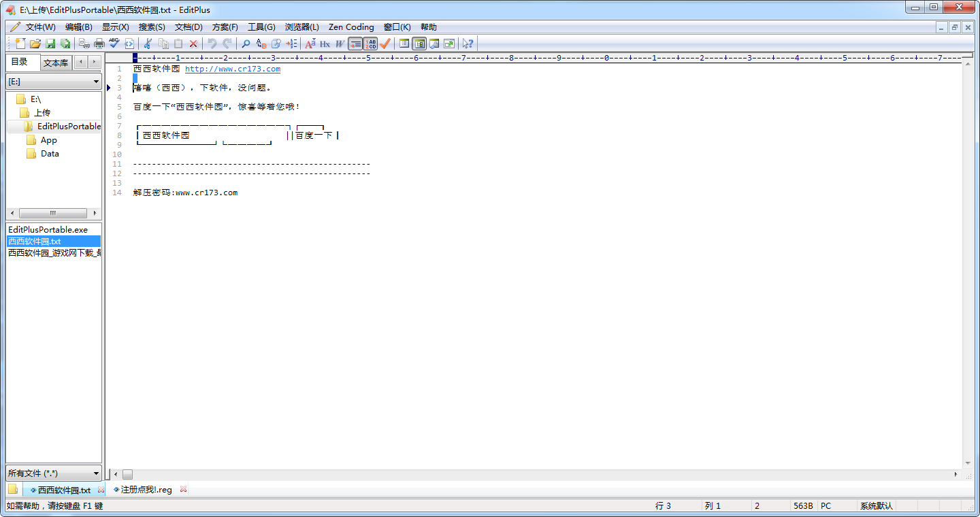This screenshot has width=980, height=517.
Task: Select the EditPlusPortable folder
Action: [69, 127]
